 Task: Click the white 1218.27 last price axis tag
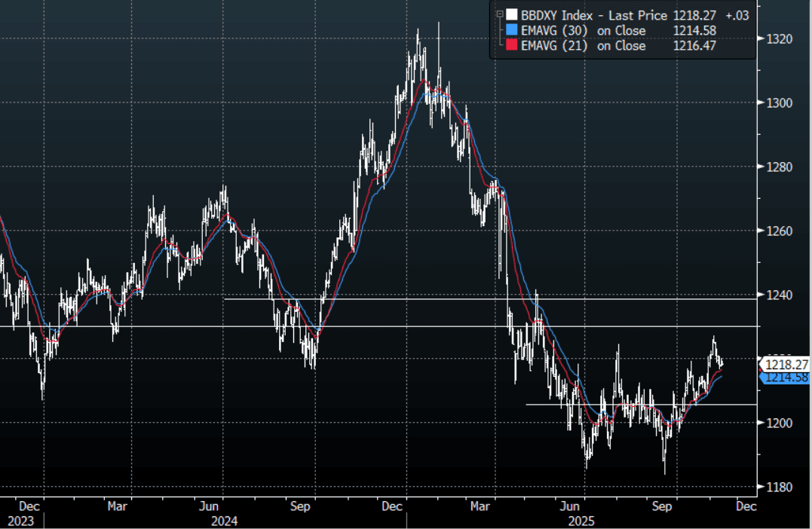[x=786, y=365]
